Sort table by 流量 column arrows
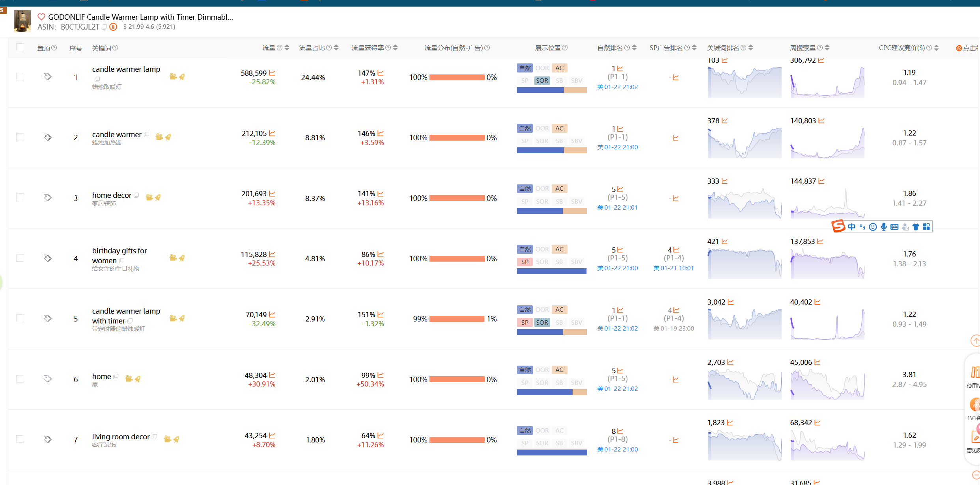980x485 pixels. (287, 48)
